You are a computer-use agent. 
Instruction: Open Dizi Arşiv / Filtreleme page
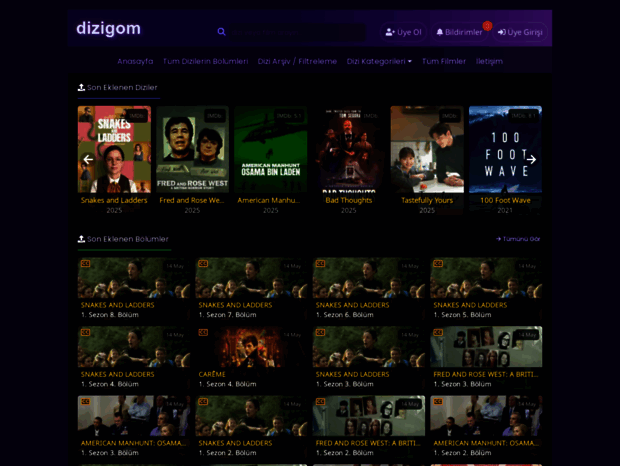pyautogui.click(x=297, y=61)
